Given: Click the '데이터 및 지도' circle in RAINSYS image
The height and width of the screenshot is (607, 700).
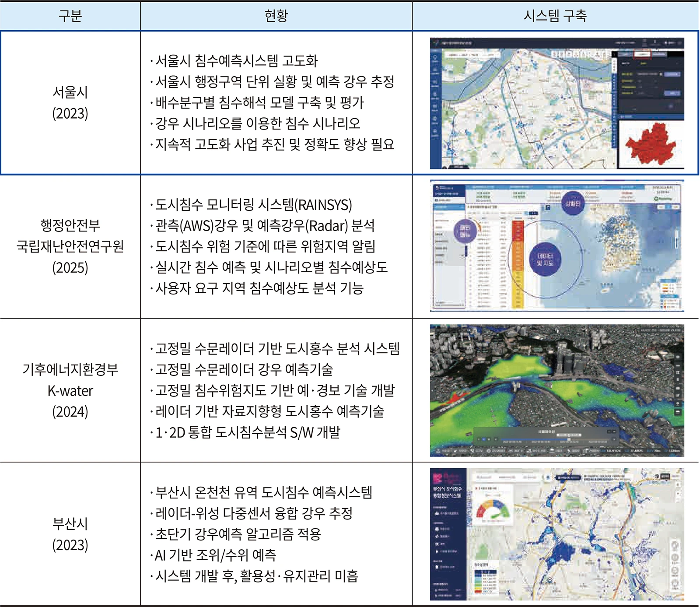Looking at the screenshot, I should pos(545,259).
